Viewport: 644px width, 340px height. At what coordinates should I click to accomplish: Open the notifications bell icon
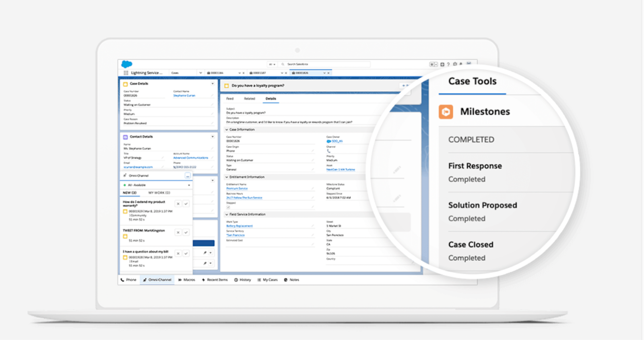point(461,64)
